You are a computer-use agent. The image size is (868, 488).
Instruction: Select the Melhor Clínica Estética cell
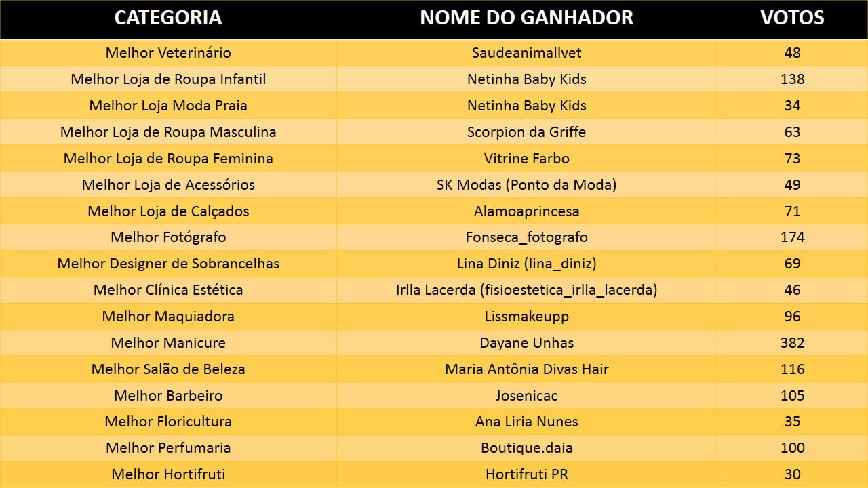168,290
